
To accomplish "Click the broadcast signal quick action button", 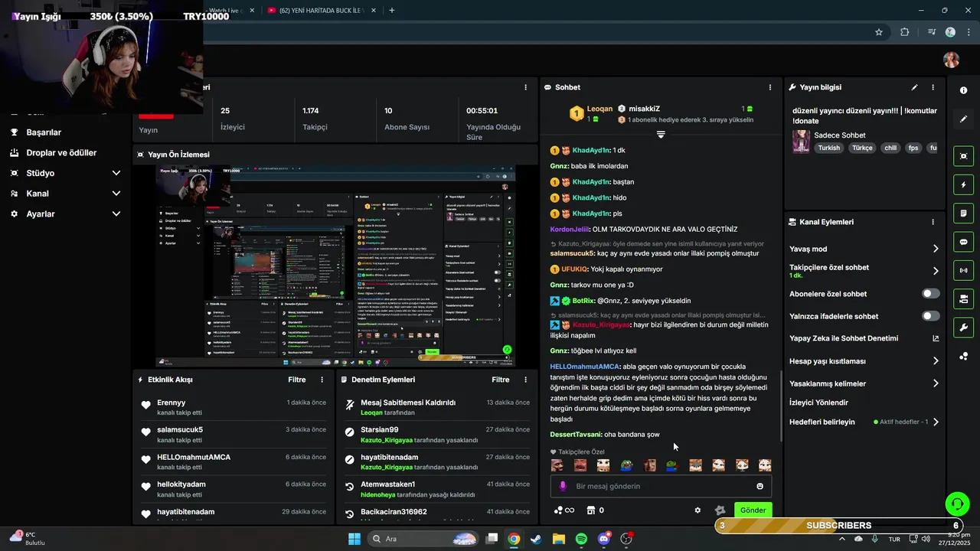I will [x=963, y=270].
